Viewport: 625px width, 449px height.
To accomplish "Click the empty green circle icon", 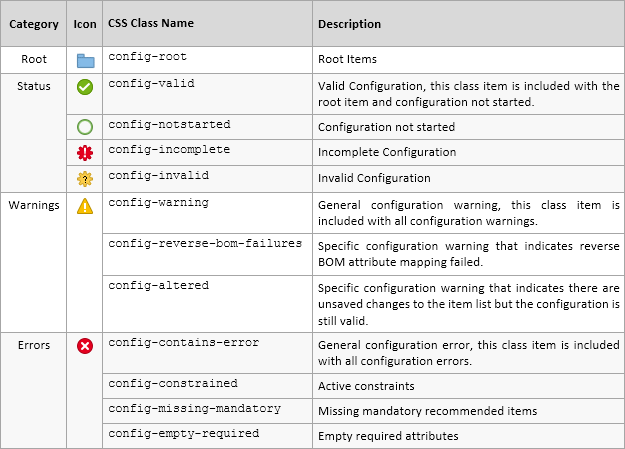I will click(85, 127).
